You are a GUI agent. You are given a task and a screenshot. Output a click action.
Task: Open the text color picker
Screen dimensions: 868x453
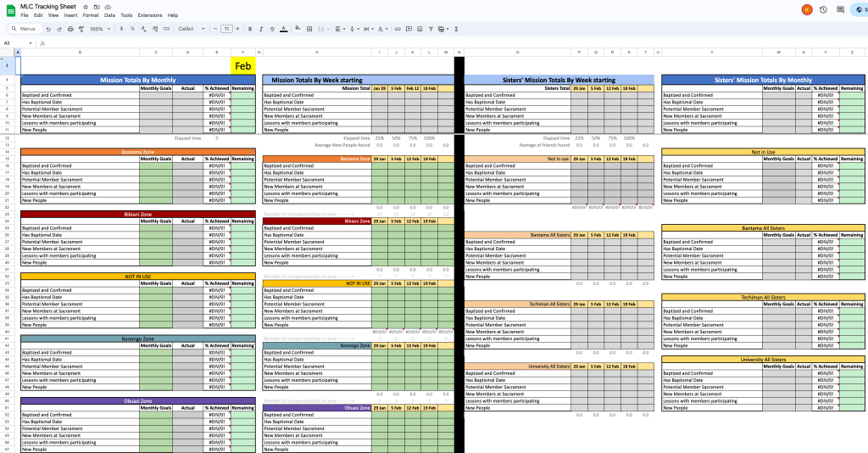point(283,29)
